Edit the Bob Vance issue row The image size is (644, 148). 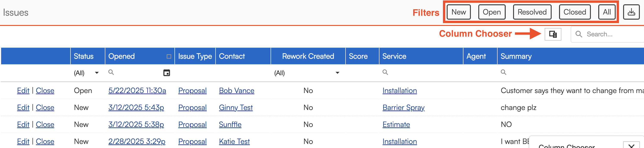tap(23, 91)
